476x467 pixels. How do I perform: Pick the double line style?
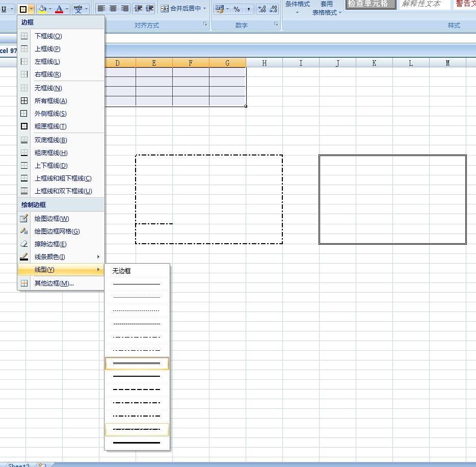(x=137, y=363)
